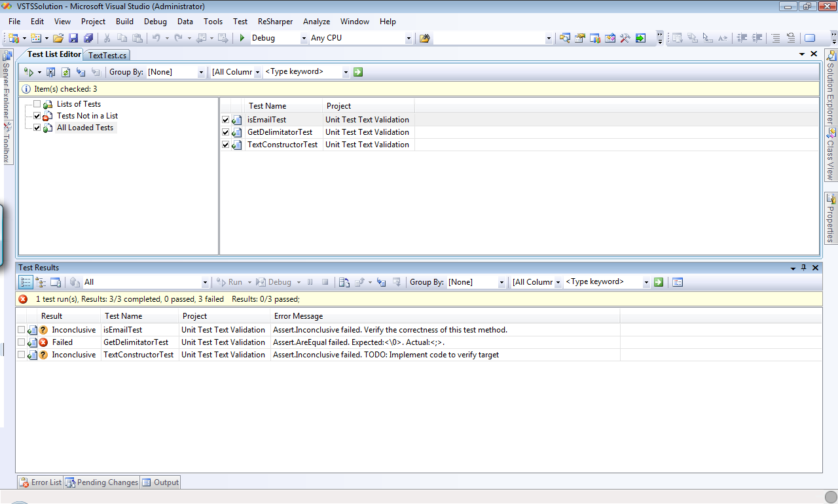Click the Properties Window toolbar icon
Viewport: 838px width, 504px height.
580,38
